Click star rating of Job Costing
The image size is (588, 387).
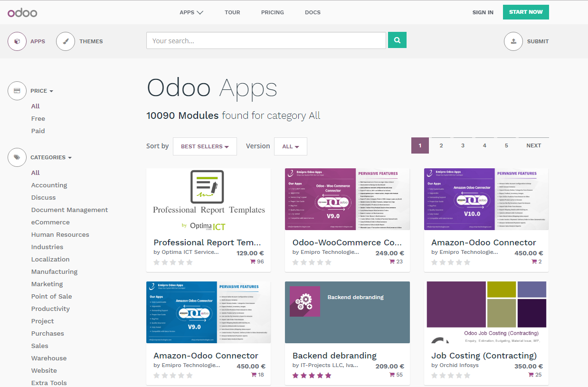click(451, 376)
